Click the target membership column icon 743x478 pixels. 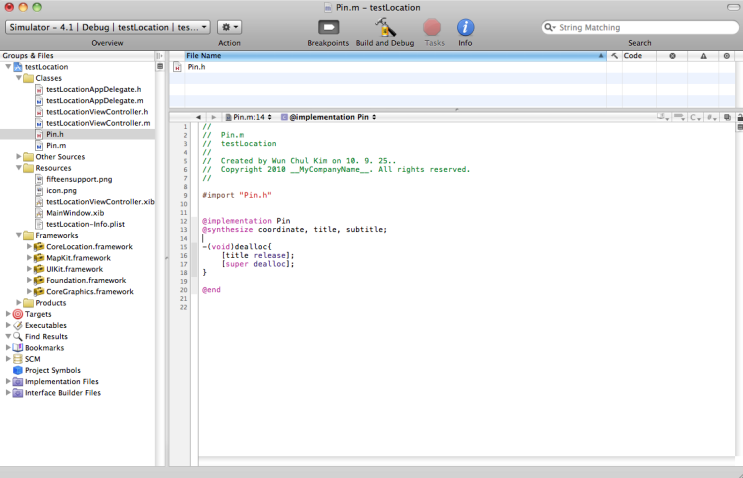(726, 56)
